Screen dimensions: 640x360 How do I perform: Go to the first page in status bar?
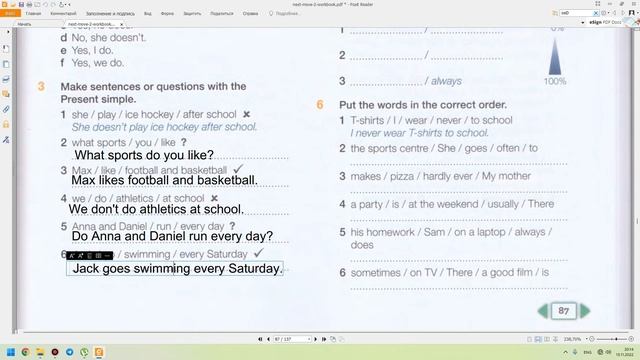pyautogui.click(x=260, y=339)
